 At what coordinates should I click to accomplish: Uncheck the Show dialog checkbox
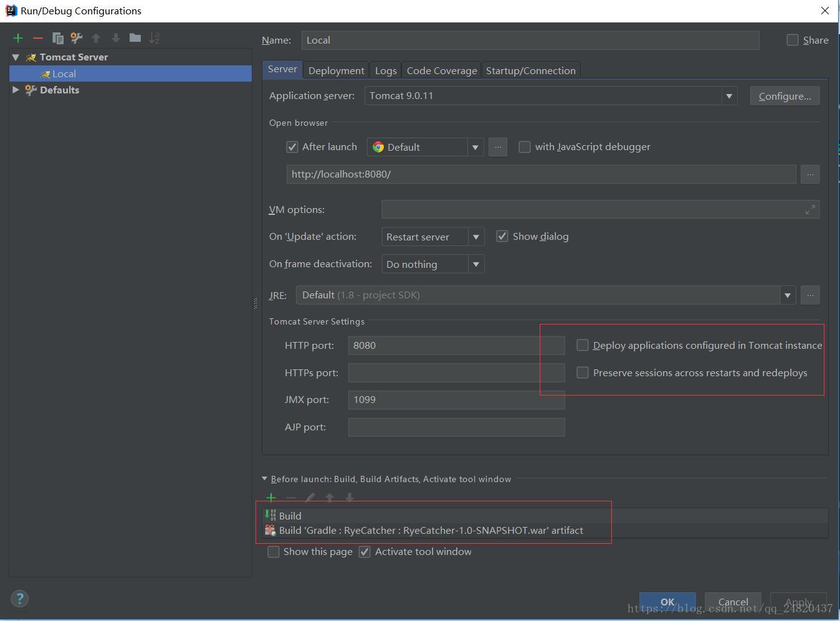tap(502, 236)
